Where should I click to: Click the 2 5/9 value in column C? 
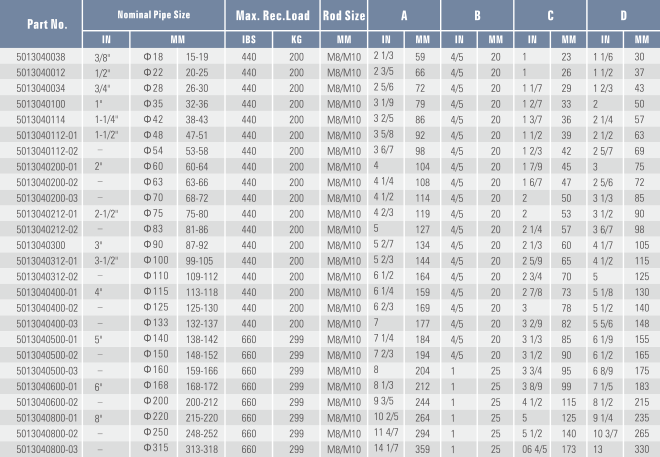click(532, 261)
